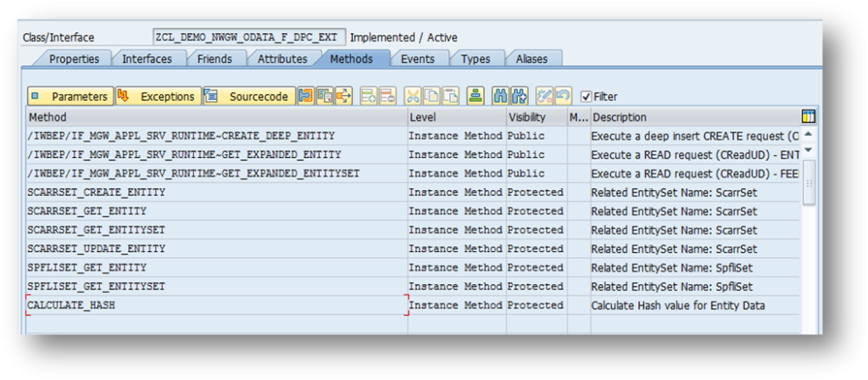The image size is (868, 380).
Task: Select the CREATE_DEEP_ENTITY method cell
Action: pyautogui.click(x=217, y=136)
